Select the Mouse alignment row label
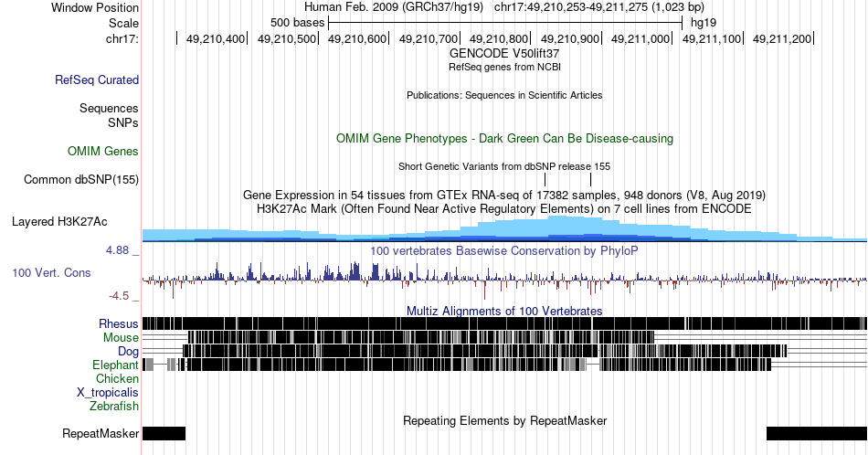868x455 pixels. point(121,338)
